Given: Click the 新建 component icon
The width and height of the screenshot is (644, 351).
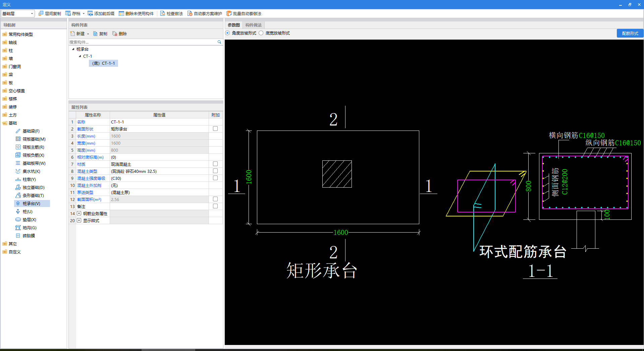Looking at the screenshot, I should (72, 34).
